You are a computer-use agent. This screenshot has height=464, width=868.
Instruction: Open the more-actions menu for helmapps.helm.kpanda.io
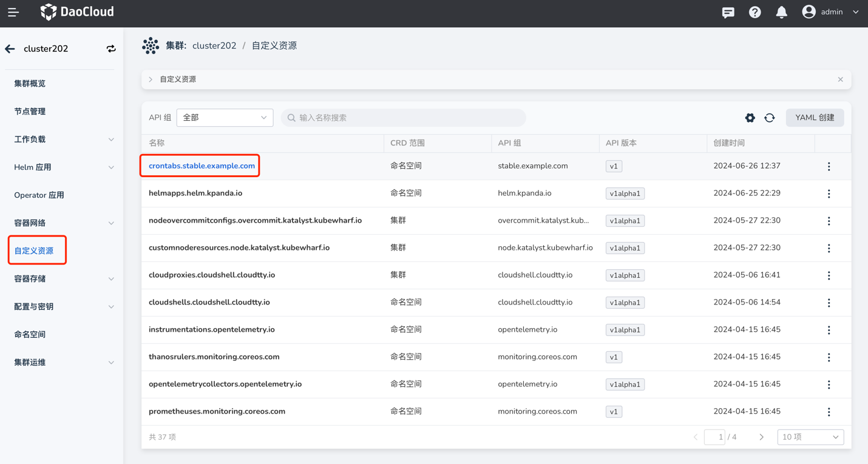[829, 193]
